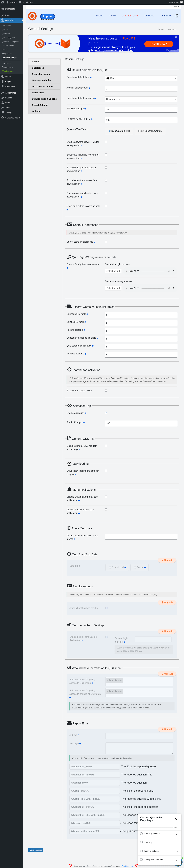Screen dimensions: 184x868
Task: Seek within the wrong answers audio slider
Action: click(153, 288)
